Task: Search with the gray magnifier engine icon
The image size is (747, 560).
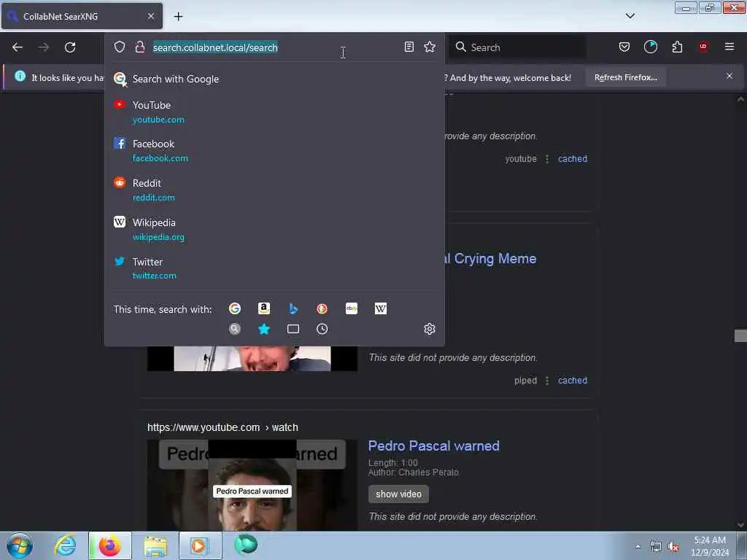Action: point(235,329)
